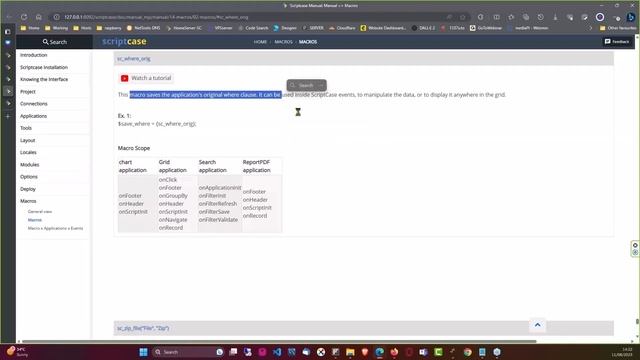The width and height of the screenshot is (640, 360).
Task: Open Locales section in sidebar
Action: [x=28, y=152]
